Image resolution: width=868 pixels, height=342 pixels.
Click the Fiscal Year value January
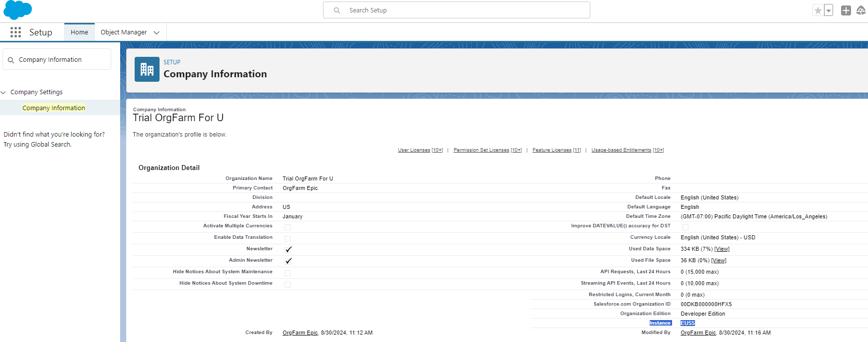(293, 216)
